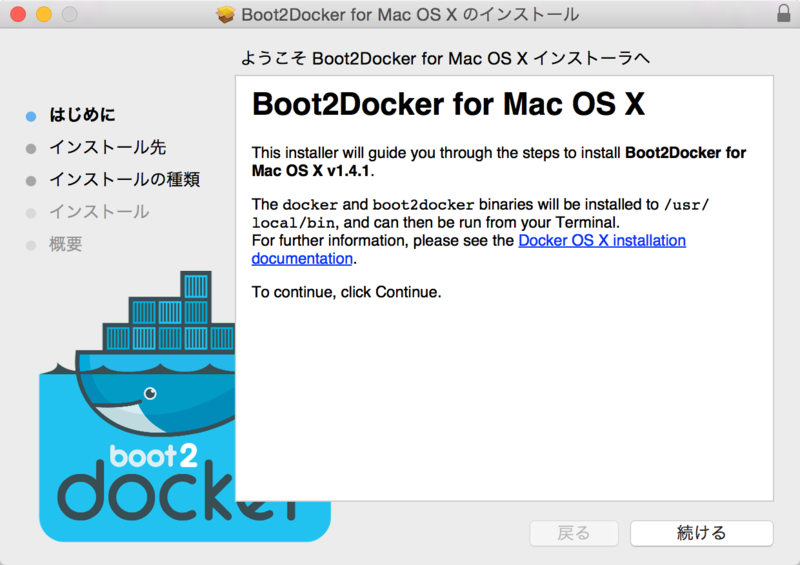The height and width of the screenshot is (565, 800).
Task: Click the blue bullet beside はじめに
Action: [31, 116]
